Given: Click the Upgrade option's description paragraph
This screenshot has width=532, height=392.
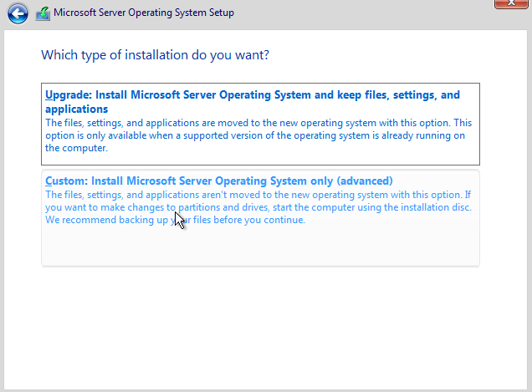Looking at the screenshot, I should click(x=258, y=135).
